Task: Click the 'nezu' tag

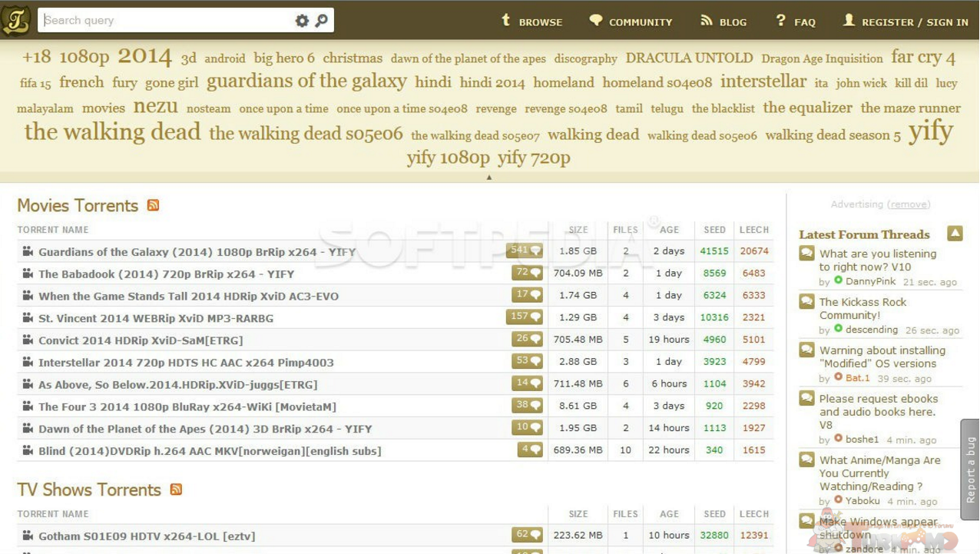Action: [x=155, y=106]
